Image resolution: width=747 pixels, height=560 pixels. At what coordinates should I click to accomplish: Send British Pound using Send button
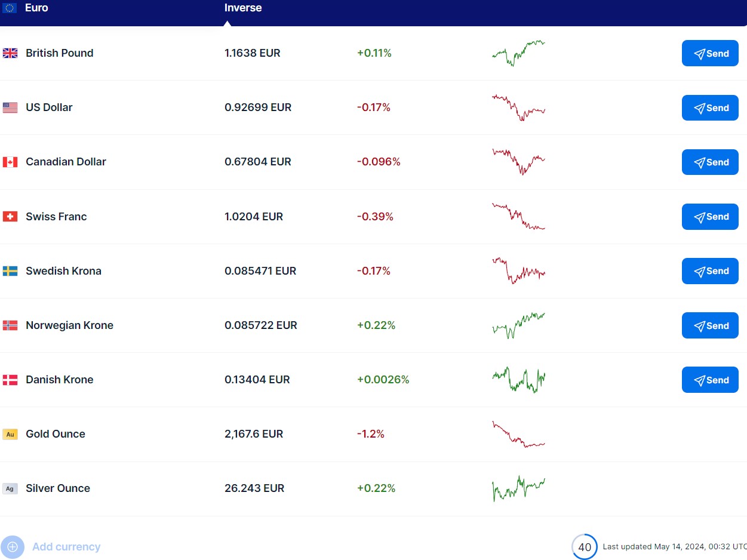point(710,53)
